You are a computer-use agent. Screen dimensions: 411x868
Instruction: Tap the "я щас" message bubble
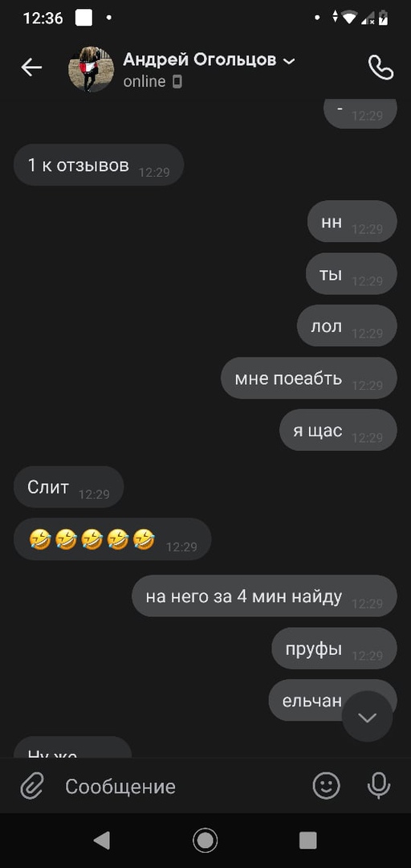tap(338, 430)
